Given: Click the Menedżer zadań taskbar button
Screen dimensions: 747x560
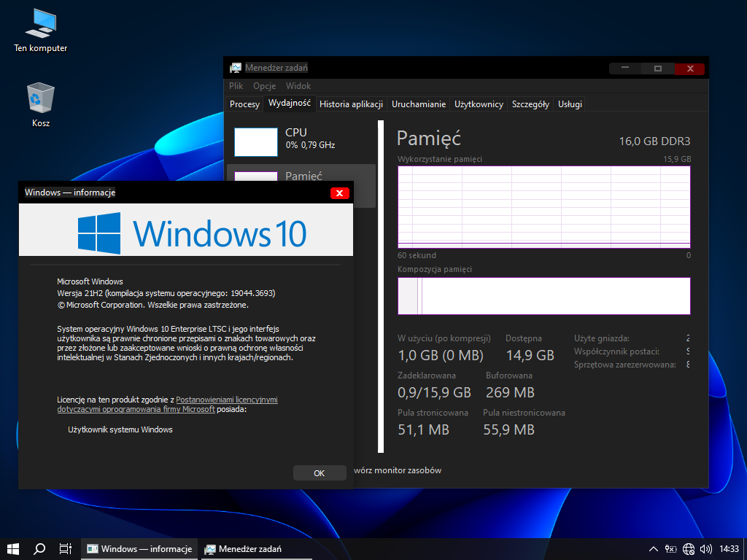Looking at the screenshot, I should [243, 549].
